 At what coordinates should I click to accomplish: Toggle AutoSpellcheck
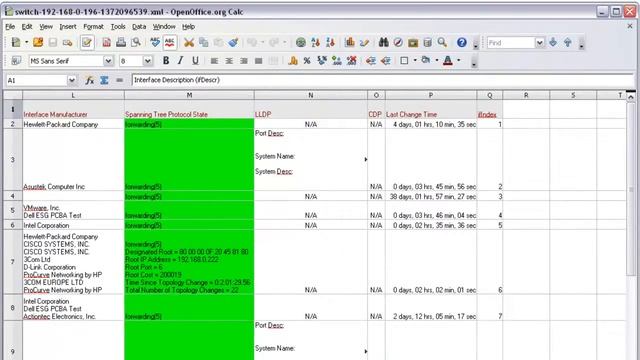(x=169, y=42)
